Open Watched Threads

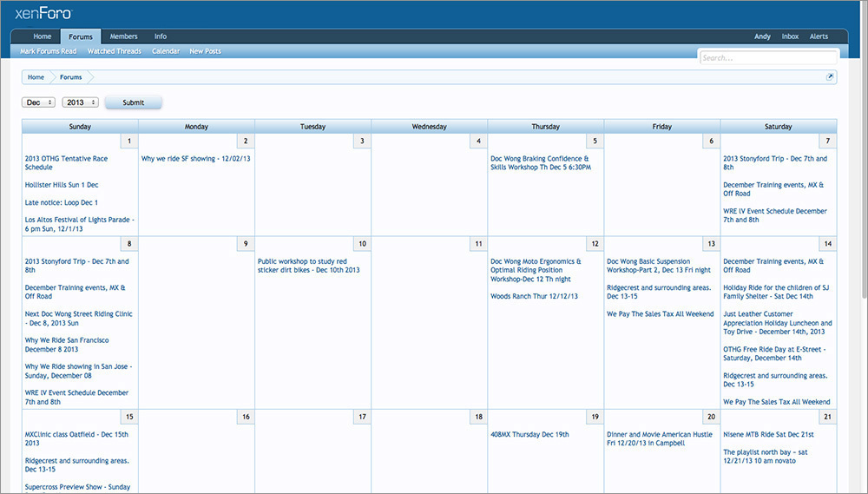pos(114,51)
